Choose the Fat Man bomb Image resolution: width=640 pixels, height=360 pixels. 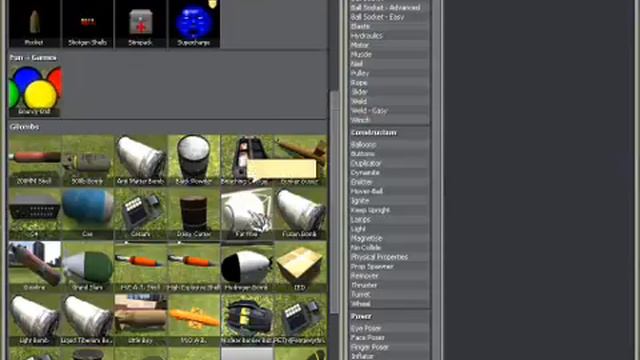247,213
